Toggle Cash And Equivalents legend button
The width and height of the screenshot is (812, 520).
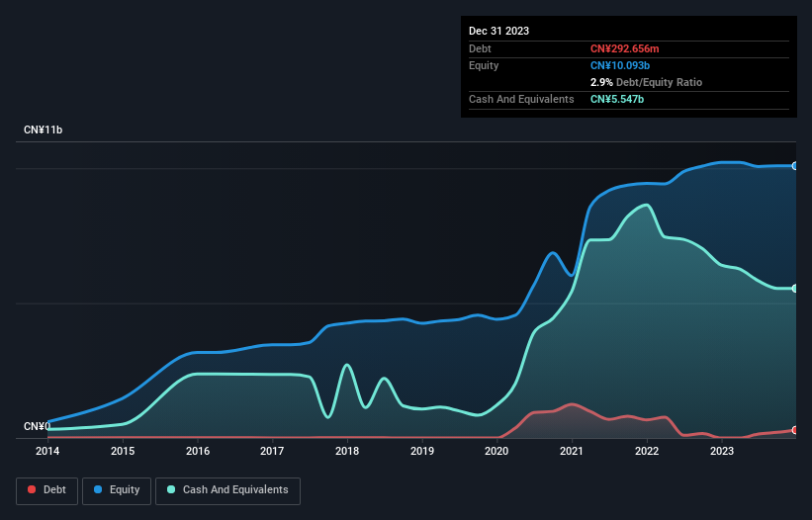pyautogui.click(x=227, y=490)
